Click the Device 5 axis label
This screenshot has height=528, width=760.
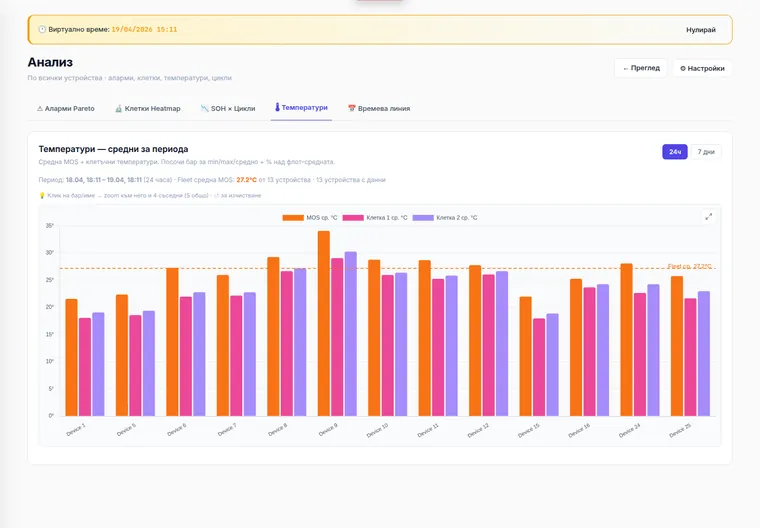pos(126,430)
